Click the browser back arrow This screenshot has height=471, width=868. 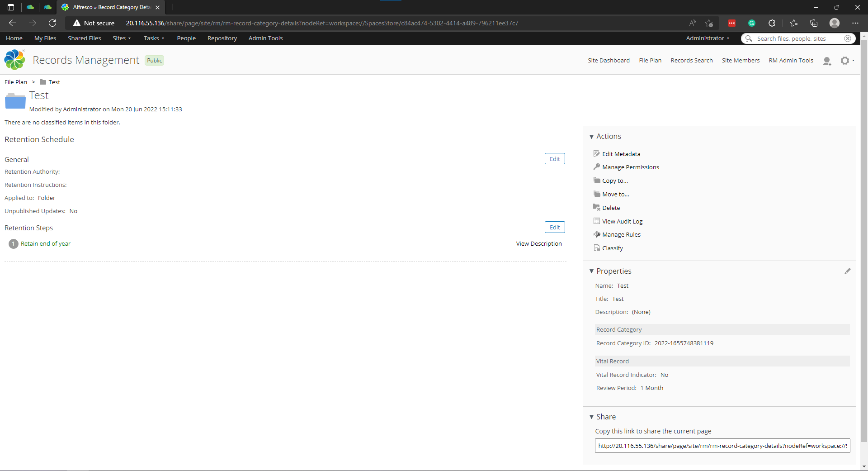13,23
